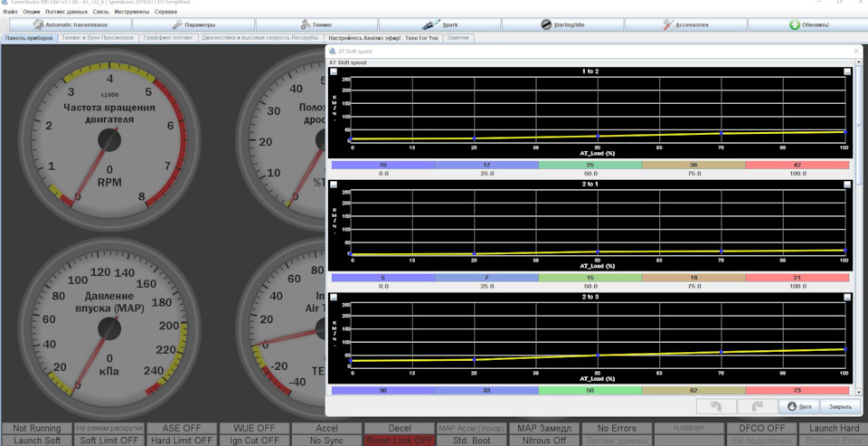Select the red cell with value 42

(797, 166)
